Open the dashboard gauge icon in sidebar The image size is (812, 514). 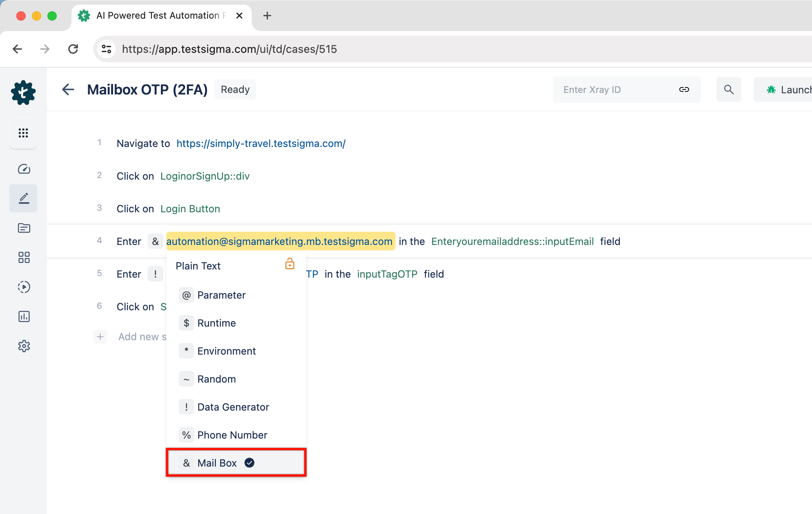point(24,169)
